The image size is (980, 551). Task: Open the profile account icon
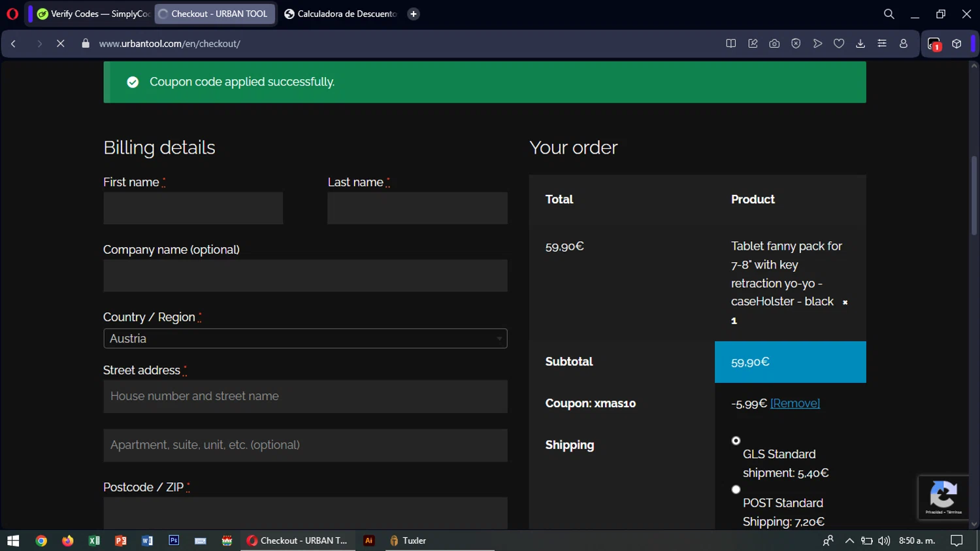[x=904, y=44]
